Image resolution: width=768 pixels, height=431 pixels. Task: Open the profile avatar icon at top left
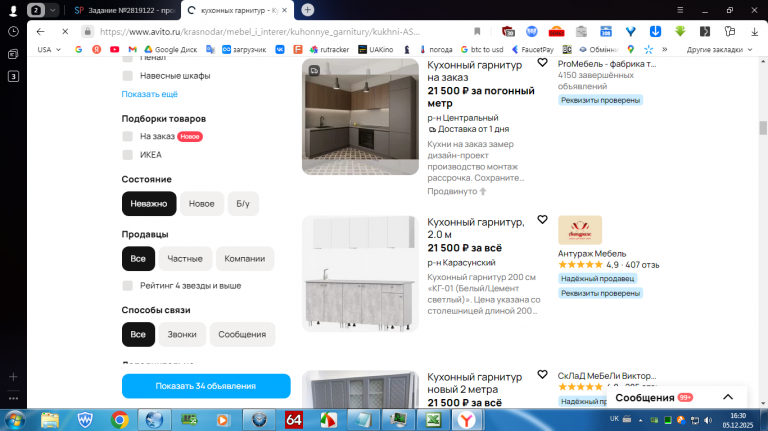point(13,10)
